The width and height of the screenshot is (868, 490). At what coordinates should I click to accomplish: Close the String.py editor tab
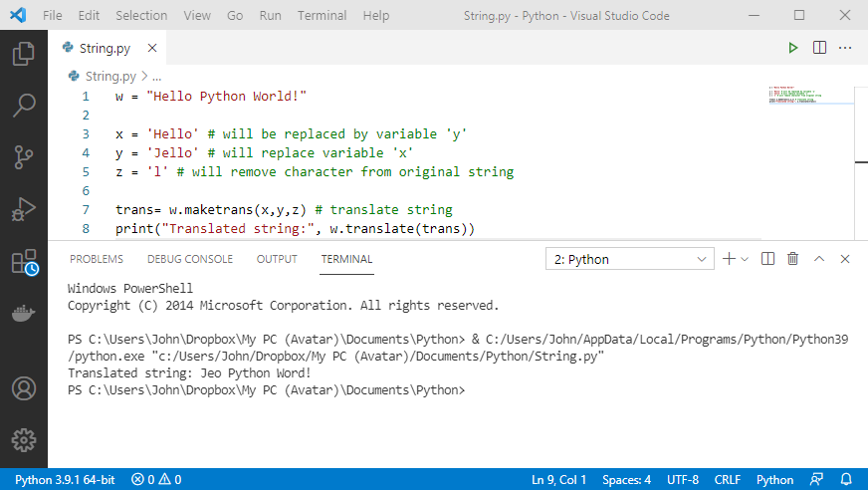152,48
